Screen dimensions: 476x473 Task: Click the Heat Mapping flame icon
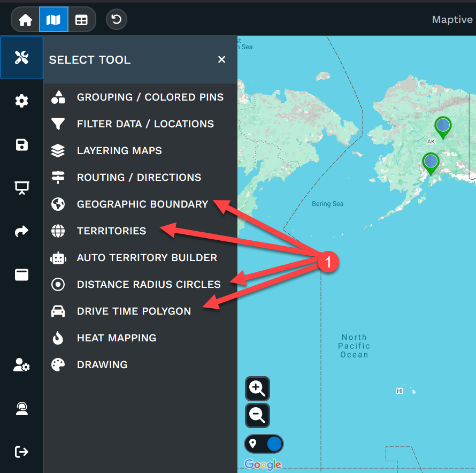click(58, 338)
